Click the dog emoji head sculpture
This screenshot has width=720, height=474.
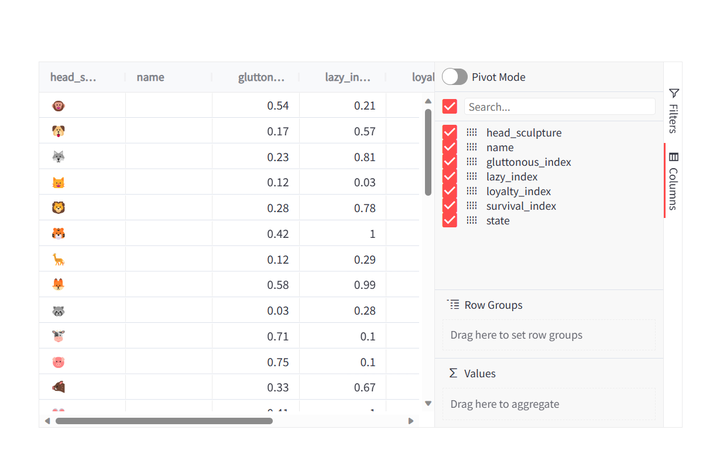click(x=58, y=131)
